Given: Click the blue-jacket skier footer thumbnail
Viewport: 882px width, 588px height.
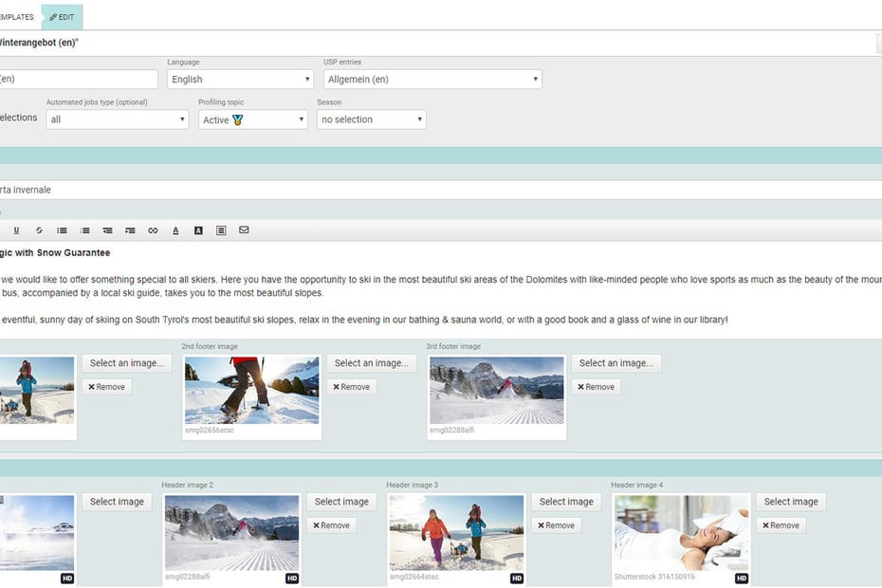Looking at the screenshot, I should [x=37, y=390].
